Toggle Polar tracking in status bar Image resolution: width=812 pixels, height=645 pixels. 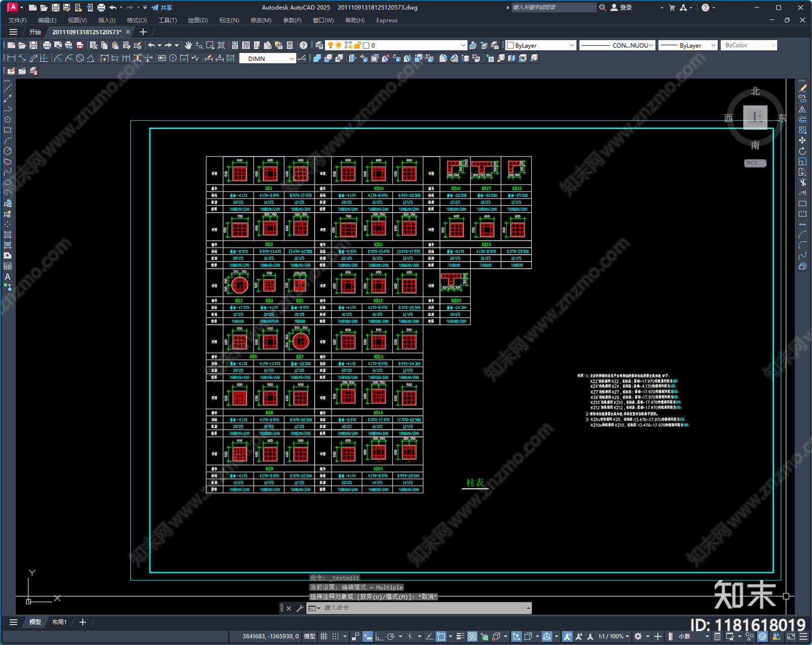[390, 636]
